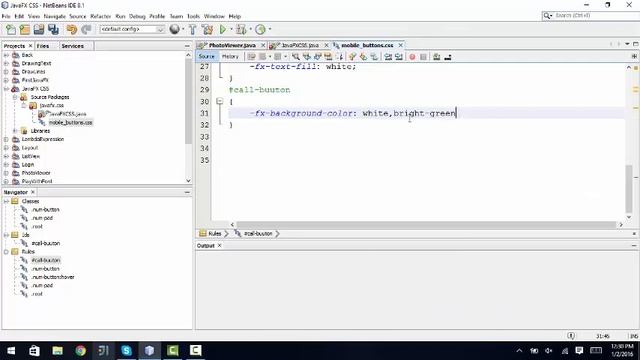The height and width of the screenshot is (360, 640).
Task: Click the Shift Line Right icon in editor toolbar
Action: coord(399,57)
